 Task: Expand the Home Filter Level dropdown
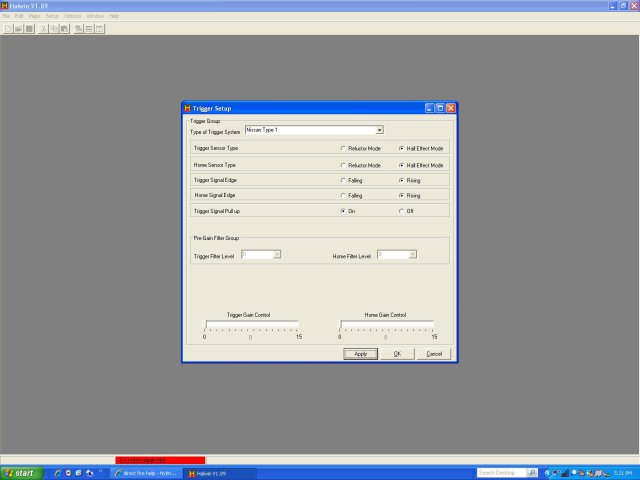coord(413,255)
